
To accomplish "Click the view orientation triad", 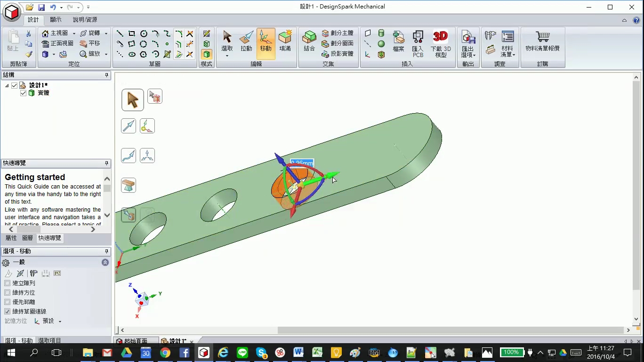I will click(x=143, y=300).
